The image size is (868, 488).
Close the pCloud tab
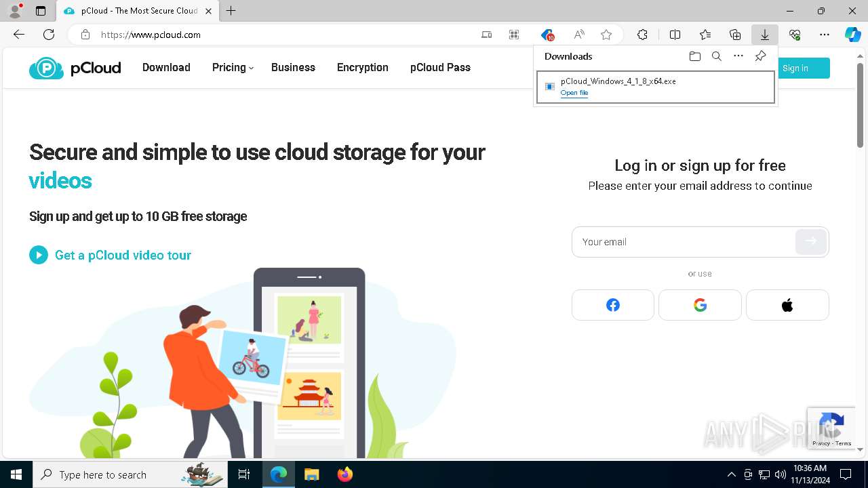pyautogui.click(x=208, y=11)
